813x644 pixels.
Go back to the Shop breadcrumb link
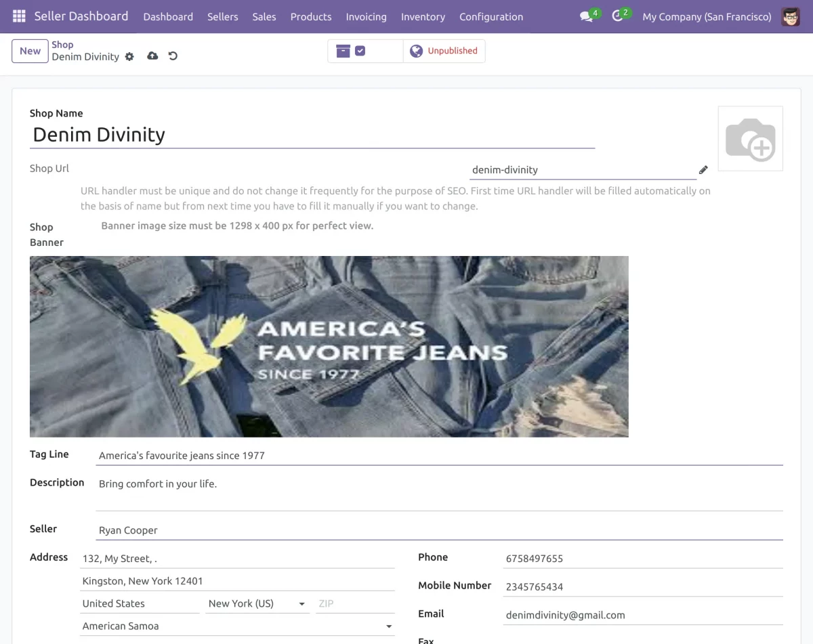click(x=62, y=45)
